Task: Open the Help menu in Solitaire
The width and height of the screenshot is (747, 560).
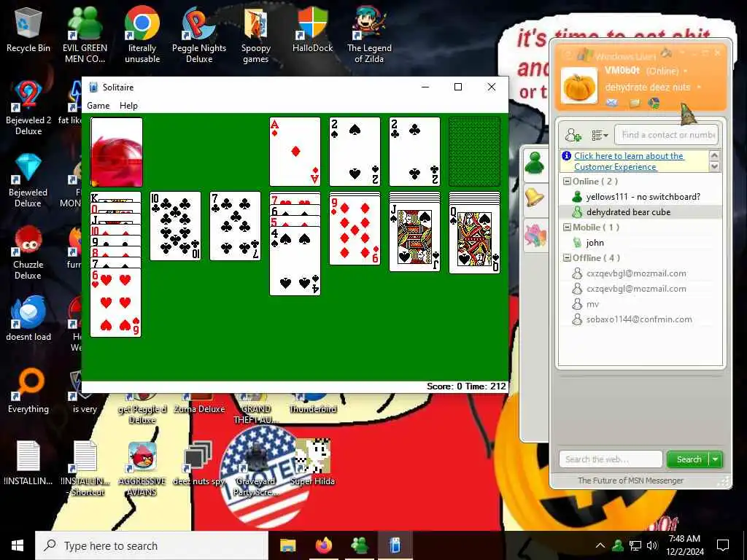Action: (x=128, y=106)
